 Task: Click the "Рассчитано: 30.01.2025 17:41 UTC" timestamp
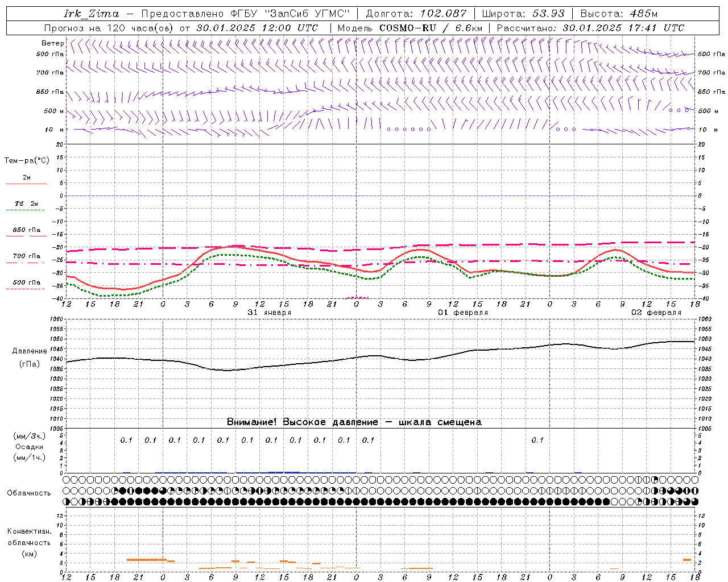(x=590, y=28)
